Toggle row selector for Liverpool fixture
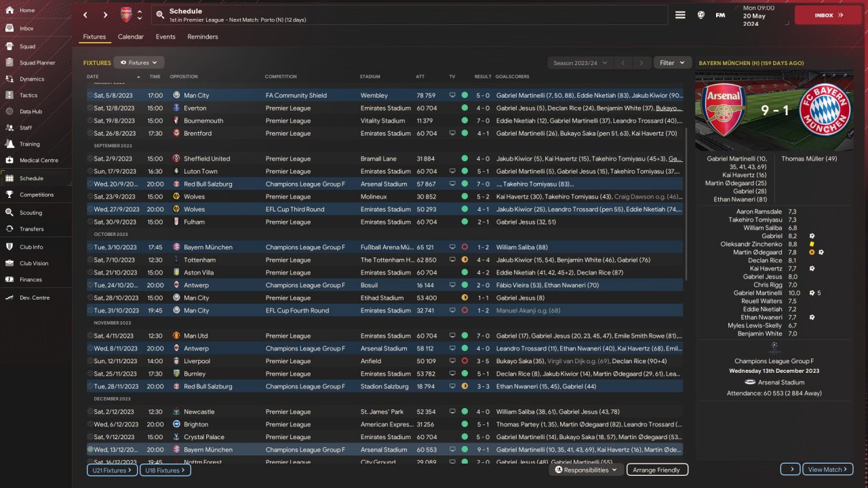The height and width of the screenshot is (488, 868). pos(90,361)
